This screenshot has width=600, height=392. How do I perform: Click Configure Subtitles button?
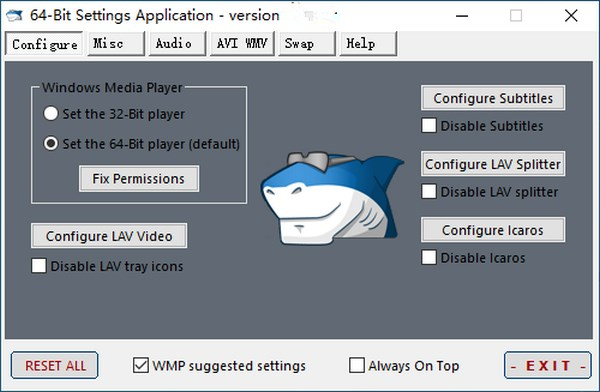click(493, 98)
